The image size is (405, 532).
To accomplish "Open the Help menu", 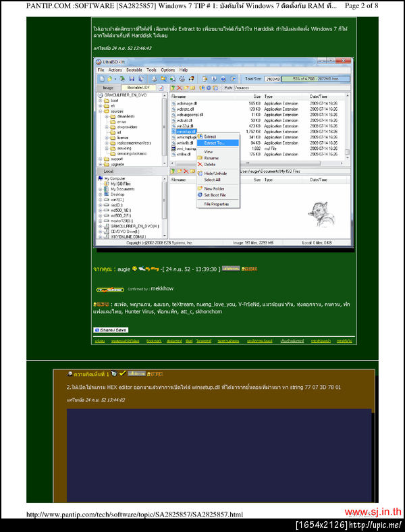I will 184,70.
